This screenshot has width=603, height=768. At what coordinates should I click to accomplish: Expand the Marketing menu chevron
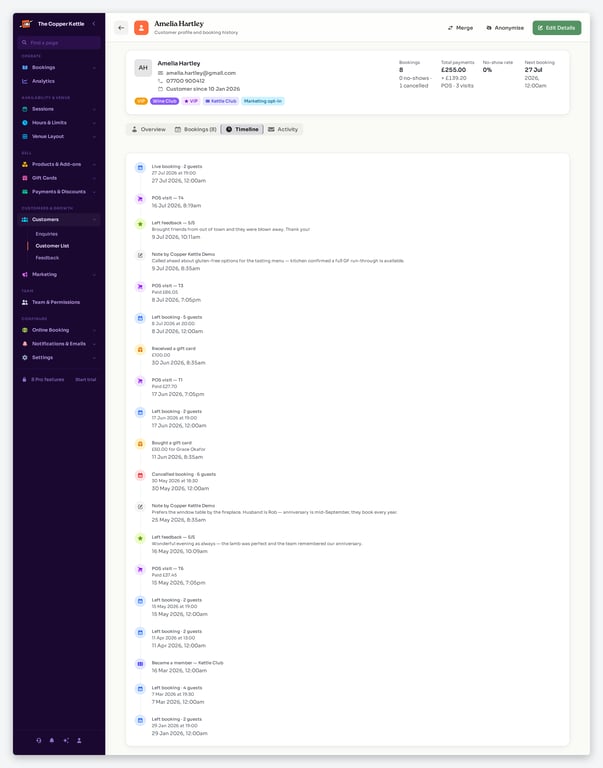(x=94, y=275)
